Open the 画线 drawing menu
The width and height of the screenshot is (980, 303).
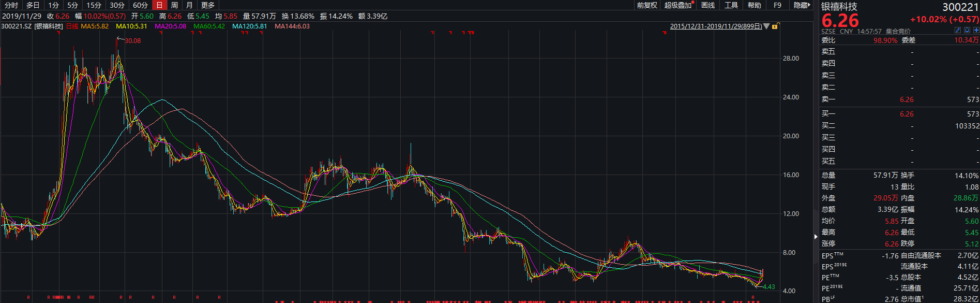point(707,5)
